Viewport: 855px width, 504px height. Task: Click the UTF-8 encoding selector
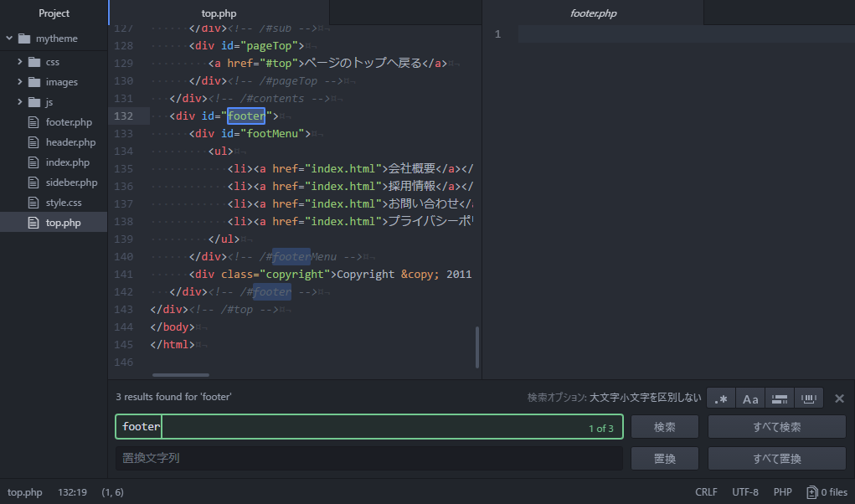(x=744, y=492)
